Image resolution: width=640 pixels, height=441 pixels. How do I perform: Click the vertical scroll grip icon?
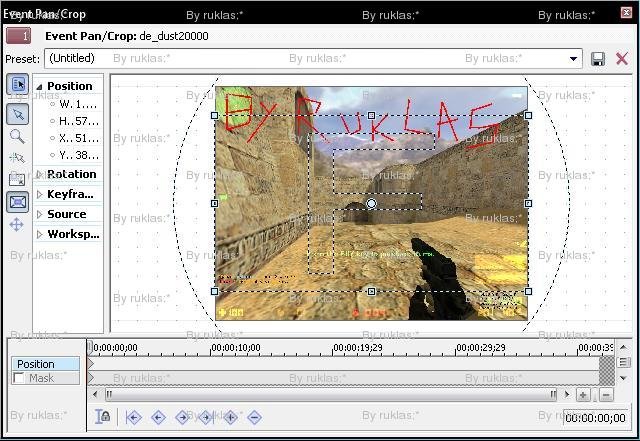623,362
